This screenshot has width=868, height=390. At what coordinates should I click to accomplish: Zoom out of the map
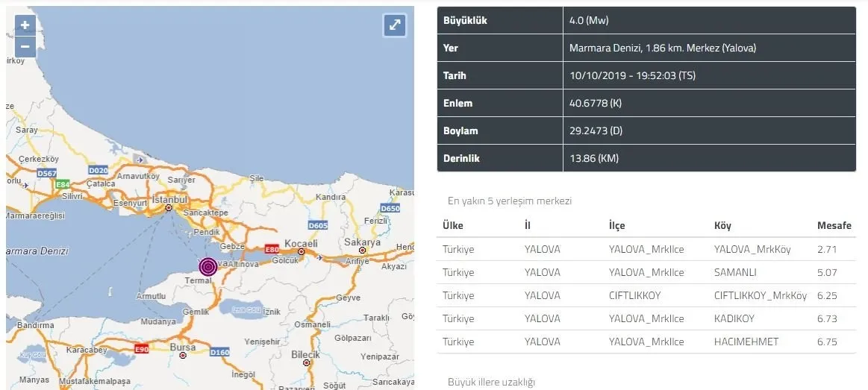pyautogui.click(x=25, y=45)
